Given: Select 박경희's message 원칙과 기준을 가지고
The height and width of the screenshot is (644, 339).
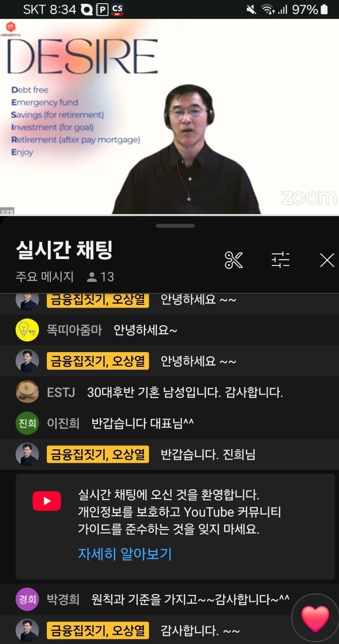Looking at the screenshot, I should [x=191, y=599].
